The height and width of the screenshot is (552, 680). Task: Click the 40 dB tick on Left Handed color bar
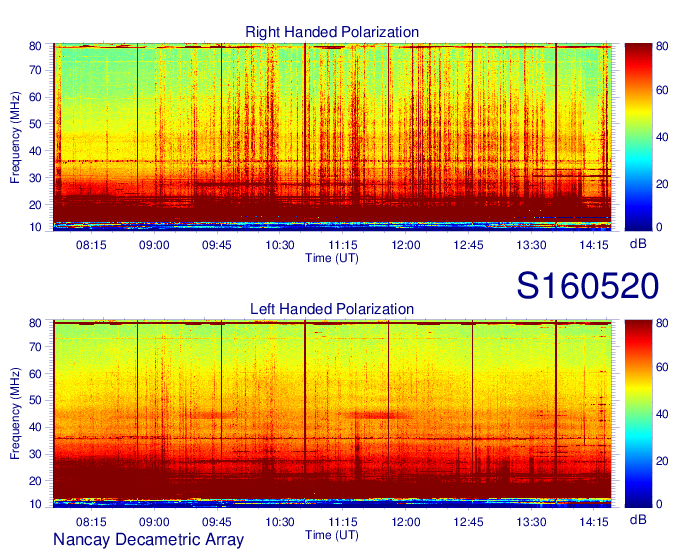(662, 414)
